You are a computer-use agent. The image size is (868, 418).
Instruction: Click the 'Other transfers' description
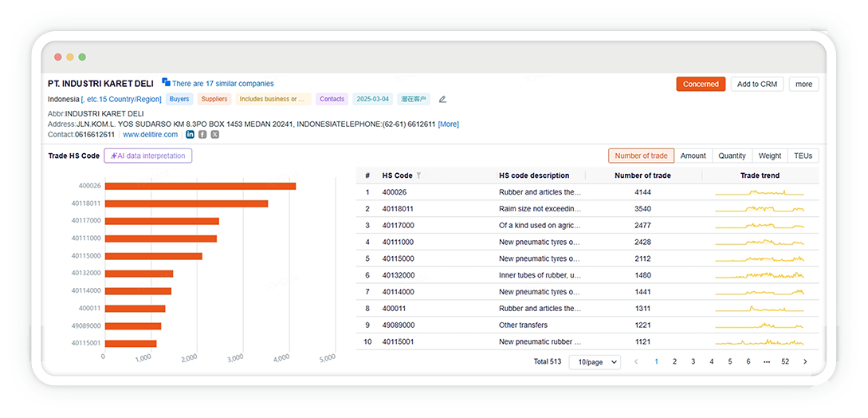(521, 325)
